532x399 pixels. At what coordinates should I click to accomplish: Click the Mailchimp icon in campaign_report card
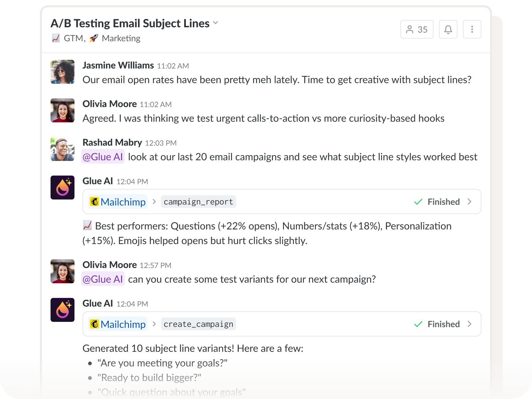pos(94,201)
